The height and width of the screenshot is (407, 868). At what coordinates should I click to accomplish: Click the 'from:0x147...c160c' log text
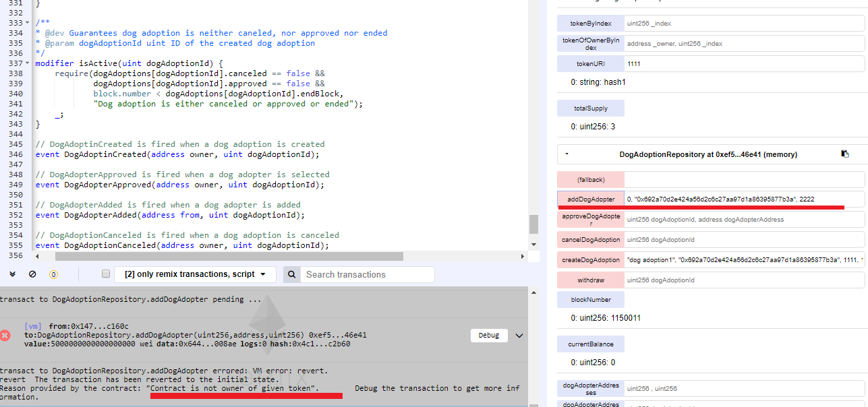(x=88, y=326)
